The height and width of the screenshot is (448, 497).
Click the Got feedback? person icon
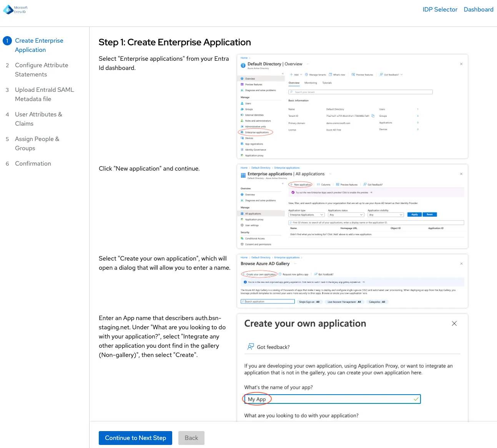pyautogui.click(x=251, y=347)
